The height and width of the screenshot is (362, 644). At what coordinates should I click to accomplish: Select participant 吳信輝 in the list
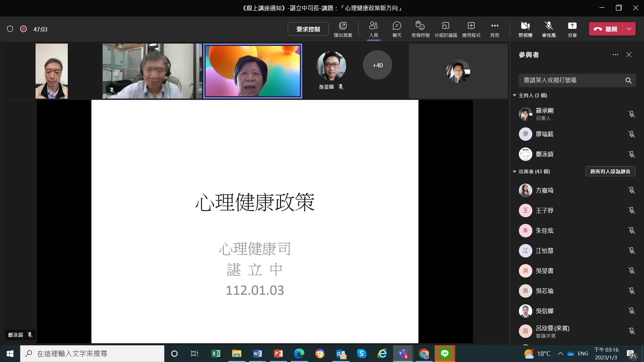(577, 311)
